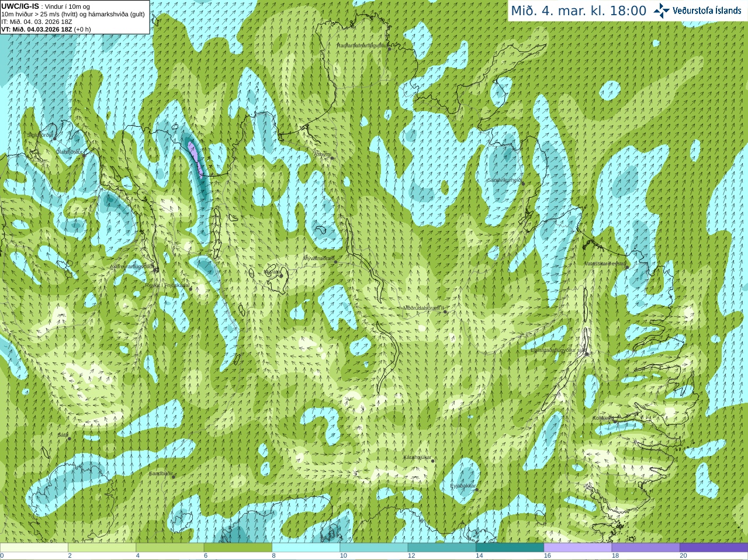Click the 6–8 m/s olive green legend swatch
The width and height of the screenshot is (748, 560).
(238, 548)
